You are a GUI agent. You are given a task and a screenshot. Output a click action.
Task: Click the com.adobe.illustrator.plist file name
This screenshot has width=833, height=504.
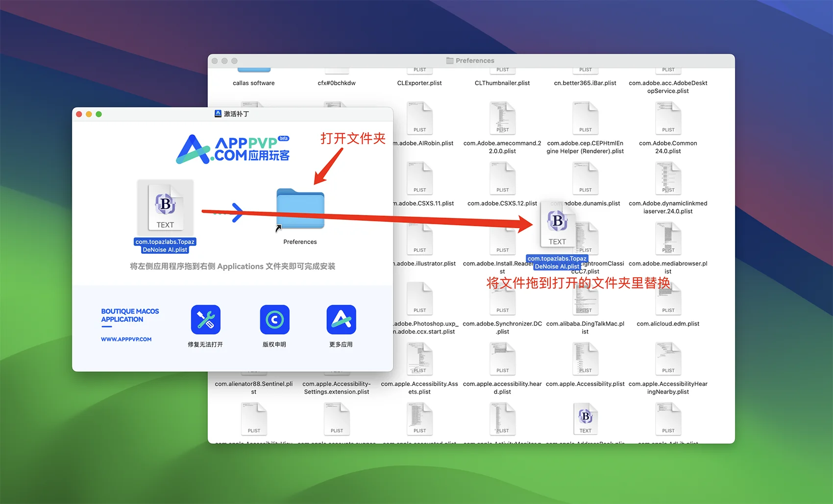point(425,264)
